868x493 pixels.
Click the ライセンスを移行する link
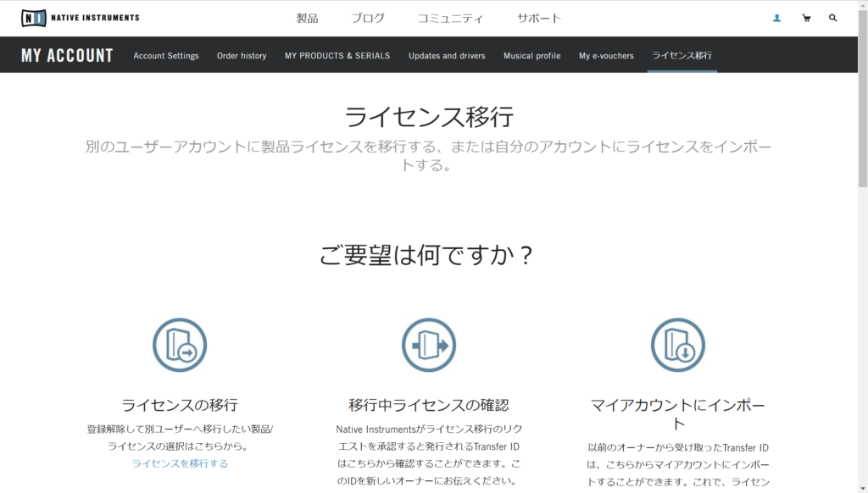pyautogui.click(x=180, y=463)
